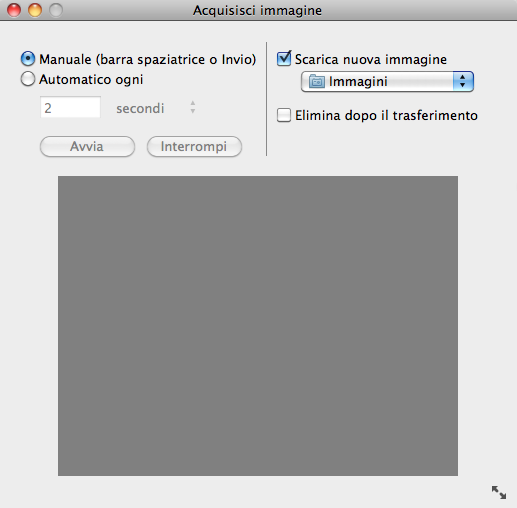The height and width of the screenshot is (508, 517).
Task: Click the blue arrows of the Immagini popup
Action: pyautogui.click(x=463, y=81)
